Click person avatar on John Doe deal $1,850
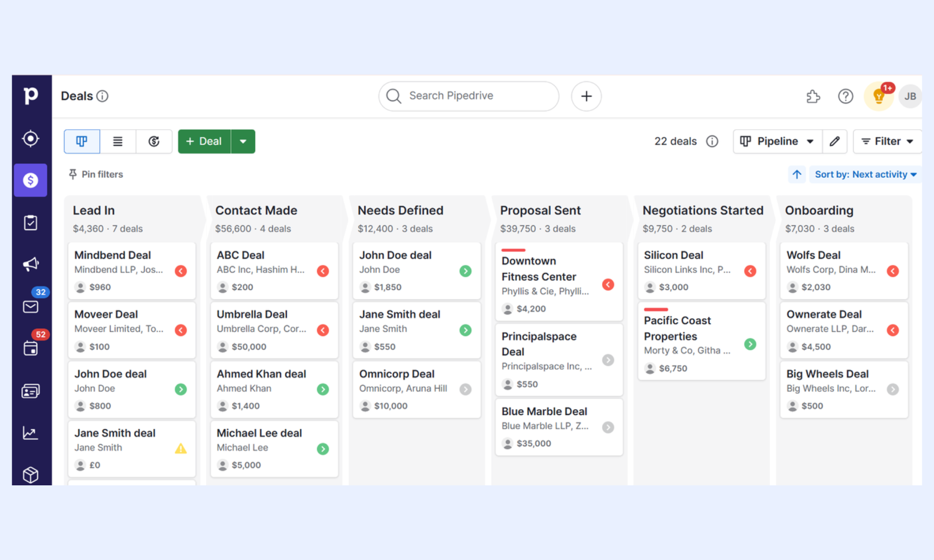The width and height of the screenshot is (934, 560). pos(365,287)
